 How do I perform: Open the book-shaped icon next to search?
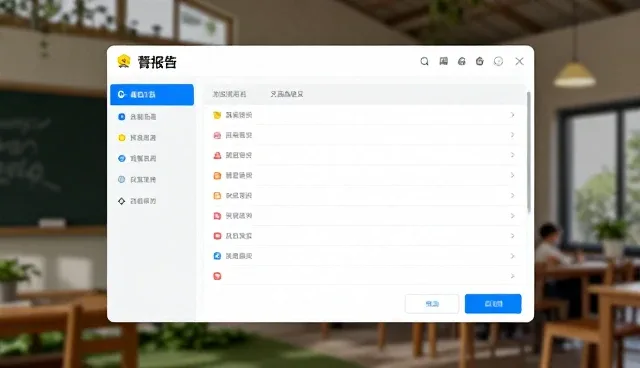click(444, 61)
